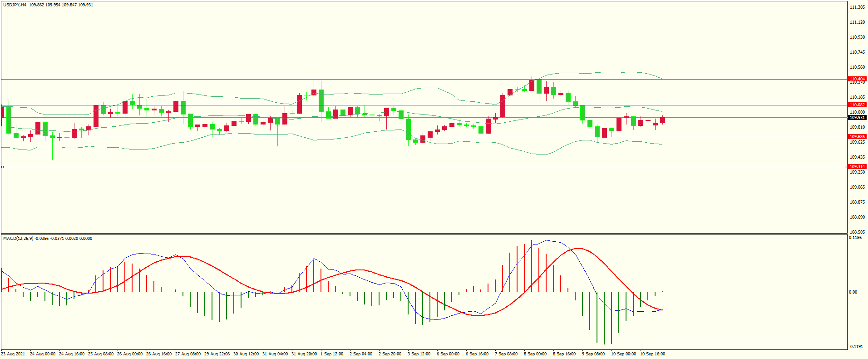Click the 108.505 value on price axis
The image size is (868, 359).
click(x=857, y=232)
